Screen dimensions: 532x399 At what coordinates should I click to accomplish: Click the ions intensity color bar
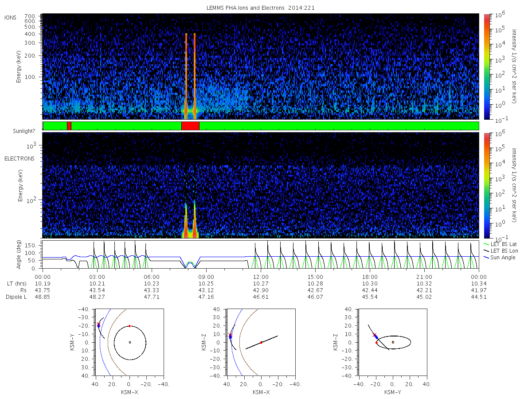(487, 66)
